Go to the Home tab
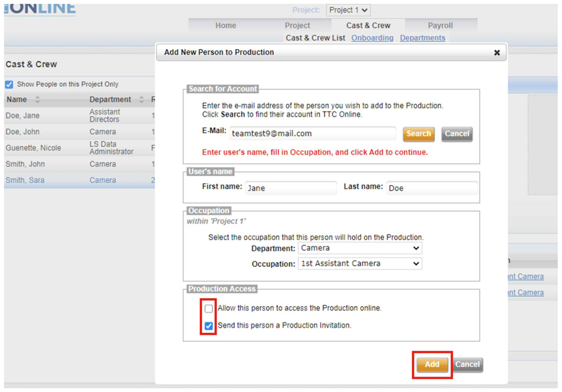 coord(226,26)
